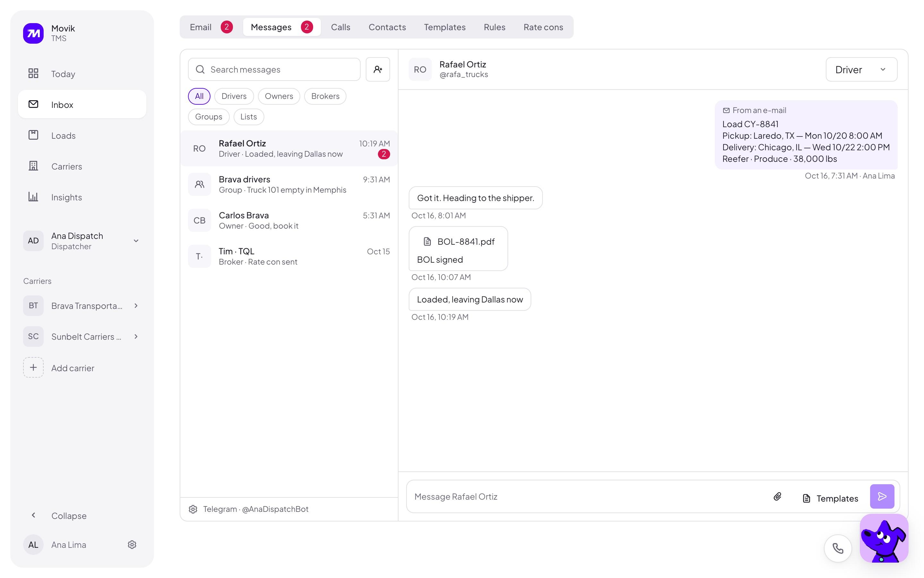This screenshot has width=924, height=578.
Task: Click the BOL-8841.pdf file icon
Action: (x=427, y=241)
